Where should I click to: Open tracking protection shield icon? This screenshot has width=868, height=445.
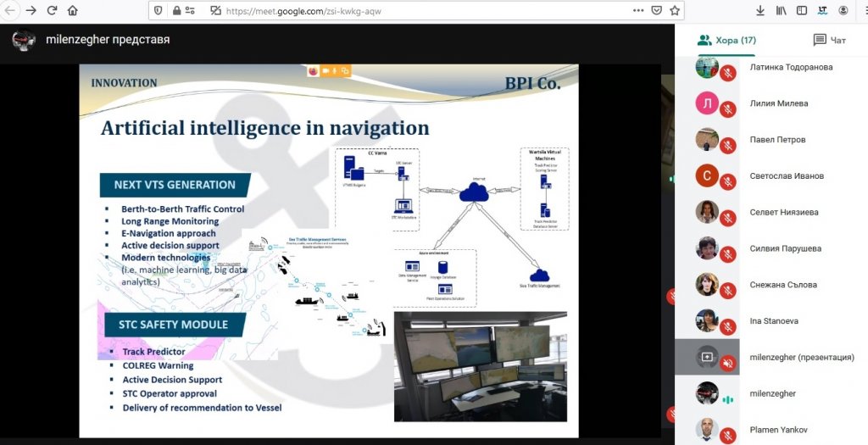tap(159, 10)
